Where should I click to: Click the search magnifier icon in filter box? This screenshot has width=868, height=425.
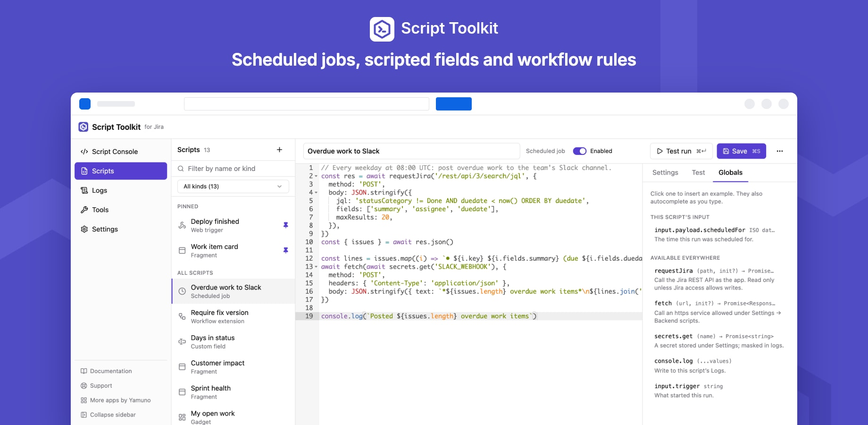coord(181,169)
